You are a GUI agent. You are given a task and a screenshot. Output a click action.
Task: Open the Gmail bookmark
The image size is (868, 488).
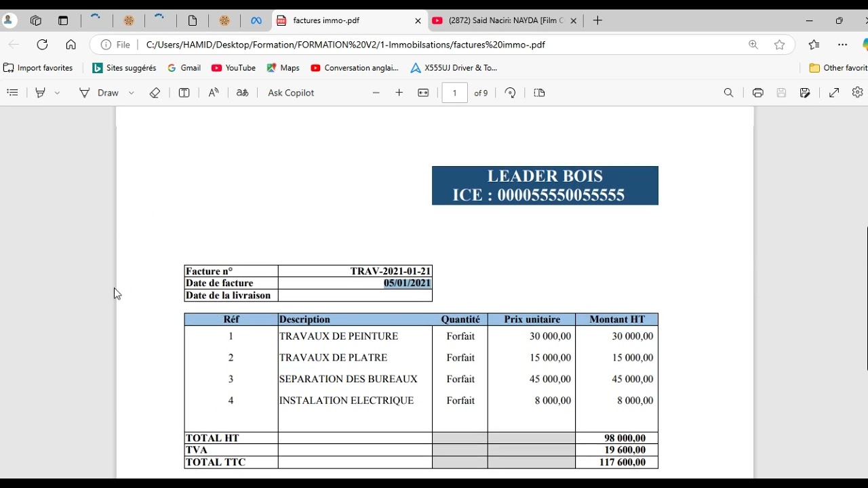pyautogui.click(x=184, y=68)
